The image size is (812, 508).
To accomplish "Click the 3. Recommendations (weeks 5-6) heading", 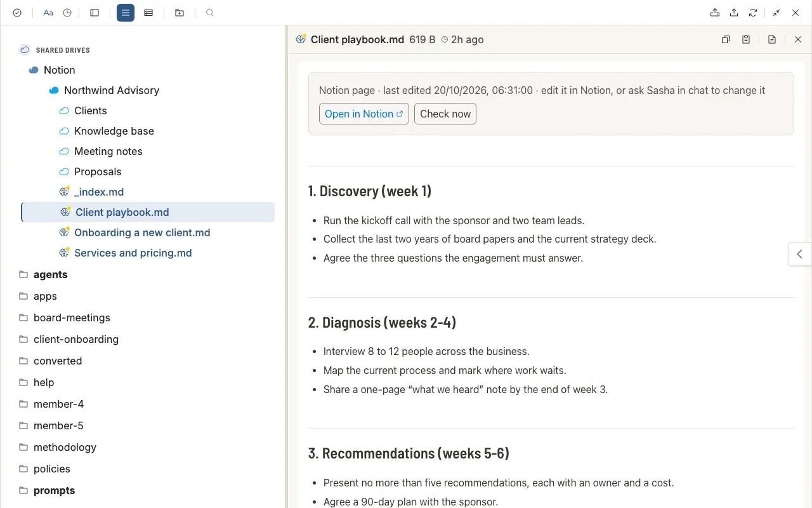I will pos(409,453).
